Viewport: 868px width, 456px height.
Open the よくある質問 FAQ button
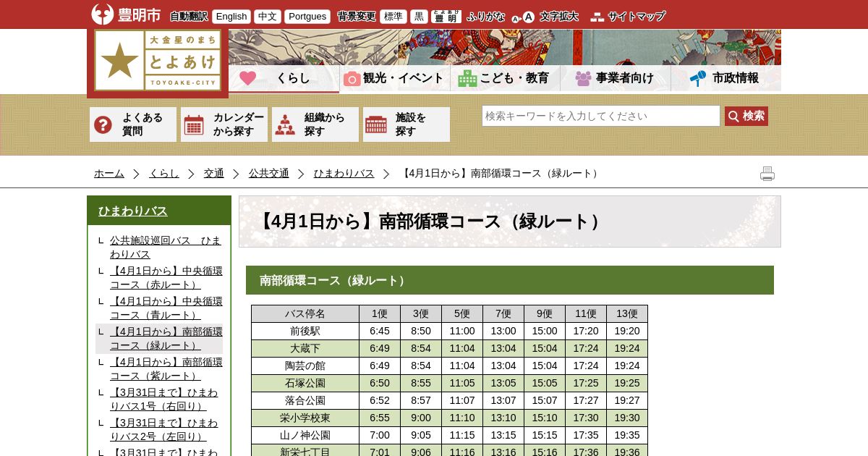coord(133,124)
